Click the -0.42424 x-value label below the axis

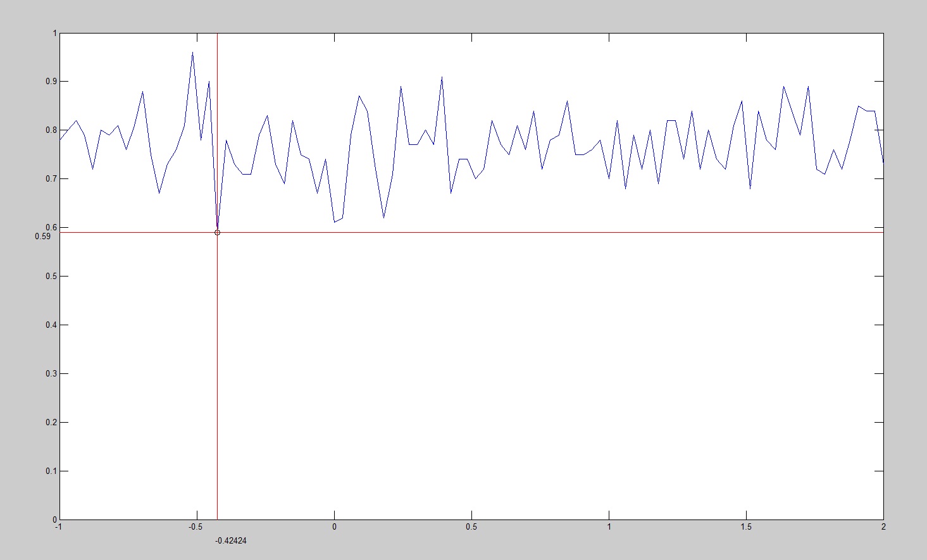230,541
